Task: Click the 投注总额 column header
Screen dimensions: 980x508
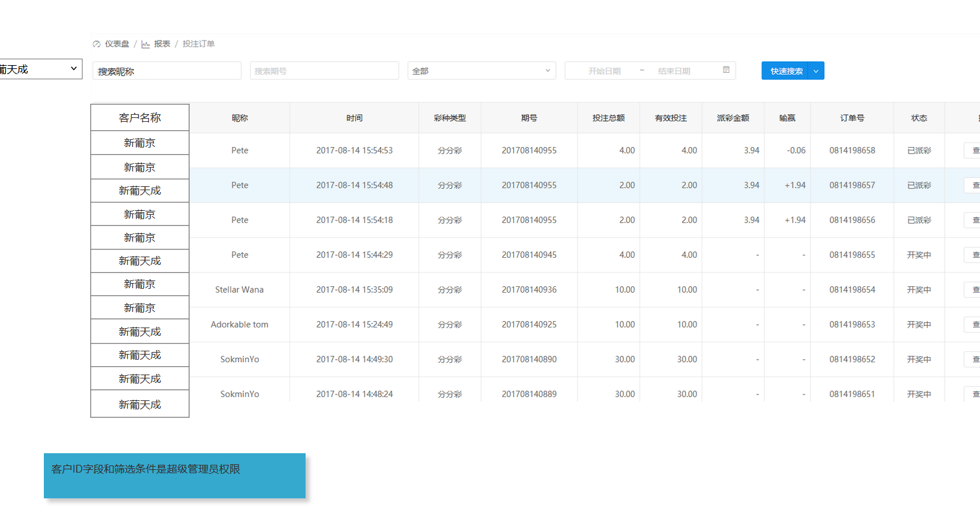Action: (609, 118)
